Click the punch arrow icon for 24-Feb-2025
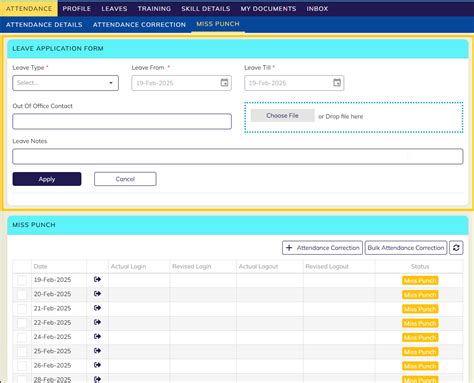474x383 pixels. click(97, 337)
